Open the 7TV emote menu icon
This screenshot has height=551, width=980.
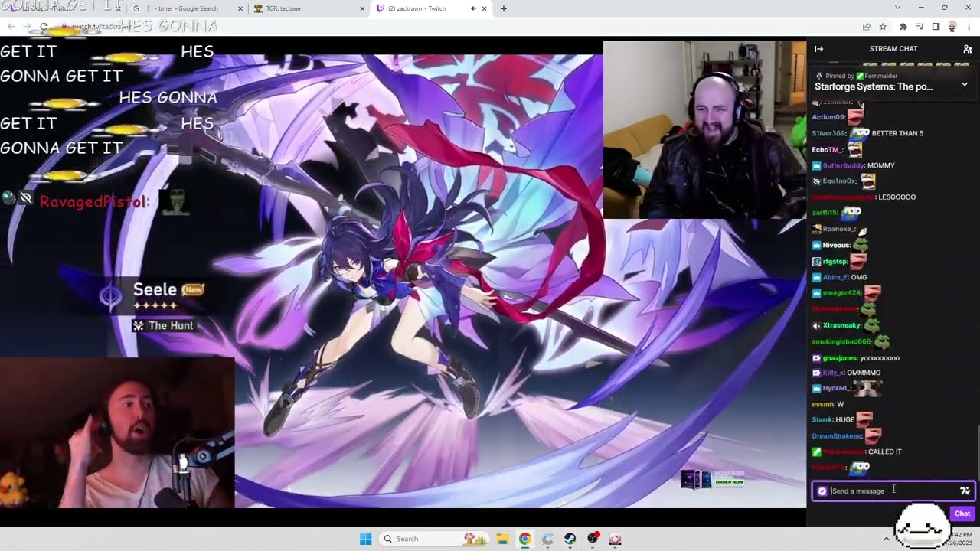coord(965,491)
